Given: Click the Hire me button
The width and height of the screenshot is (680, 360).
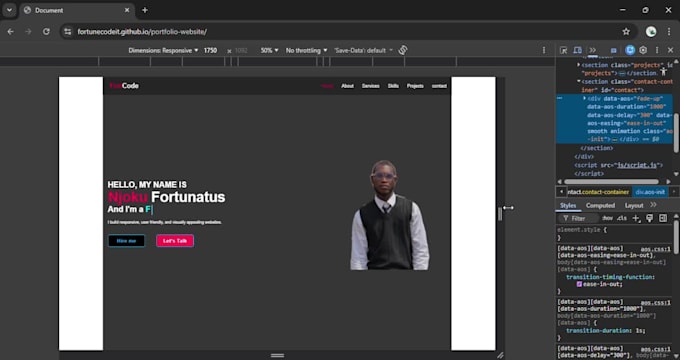Looking at the screenshot, I should pyautogui.click(x=127, y=241).
